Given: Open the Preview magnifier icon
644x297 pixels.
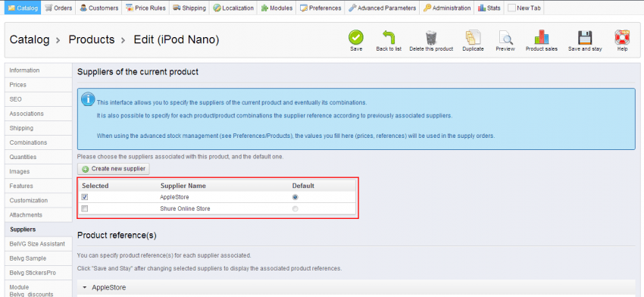Looking at the screenshot, I should click(505, 37).
